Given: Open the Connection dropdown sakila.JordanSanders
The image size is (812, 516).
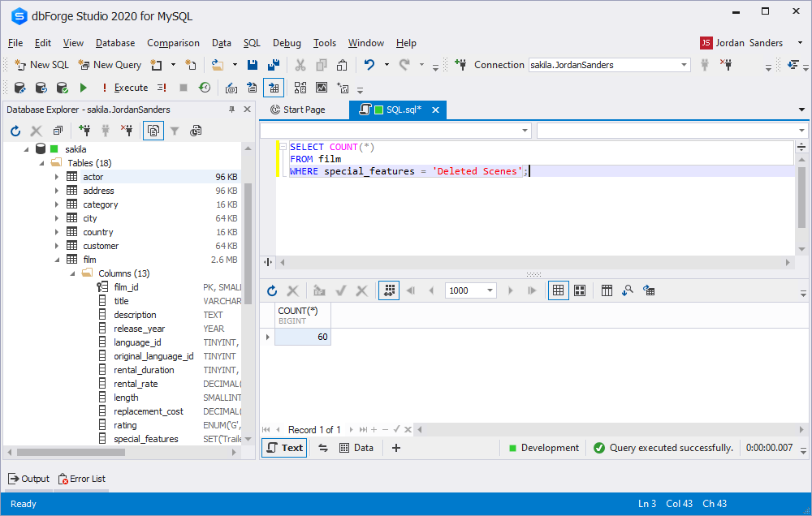Looking at the screenshot, I should pyautogui.click(x=684, y=65).
